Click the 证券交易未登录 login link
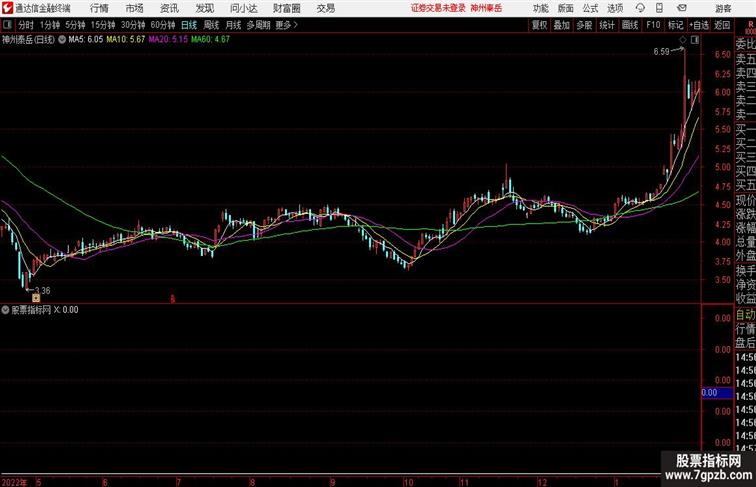The width and height of the screenshot is (756, 487). coord(438,8)
